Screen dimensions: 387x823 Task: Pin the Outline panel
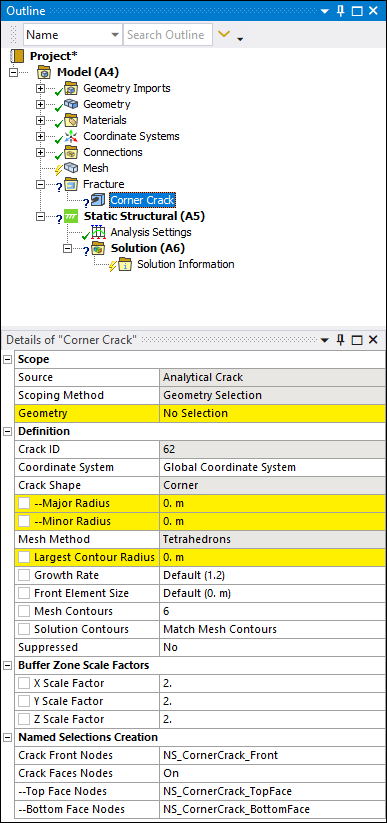[x=340, y=10]
